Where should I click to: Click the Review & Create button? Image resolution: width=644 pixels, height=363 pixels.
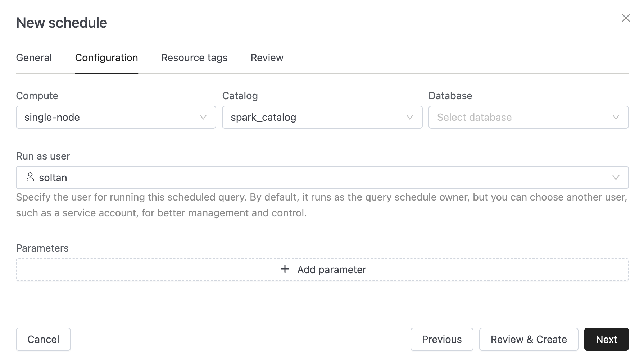point(529,339)
